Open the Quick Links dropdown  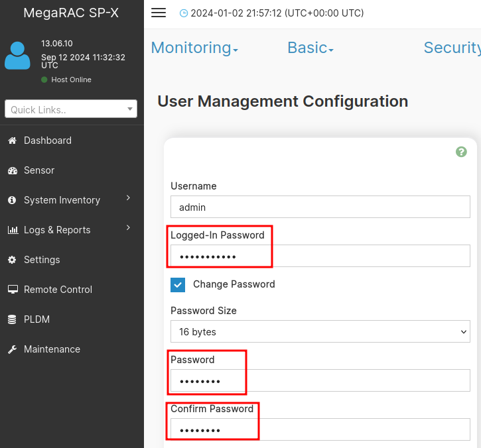(71, 109)
